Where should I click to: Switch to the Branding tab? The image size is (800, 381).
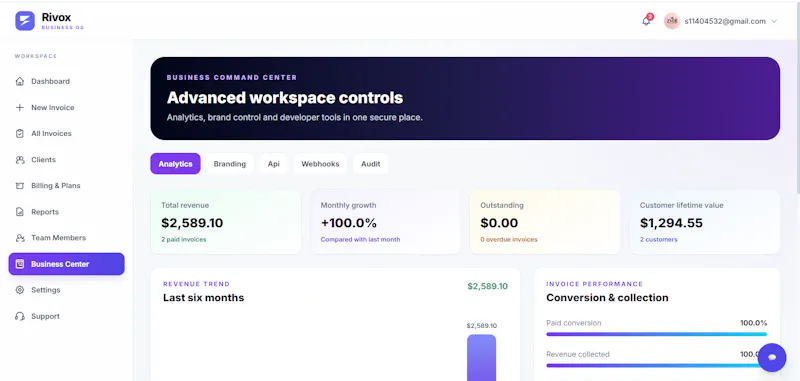pos(230,164)
